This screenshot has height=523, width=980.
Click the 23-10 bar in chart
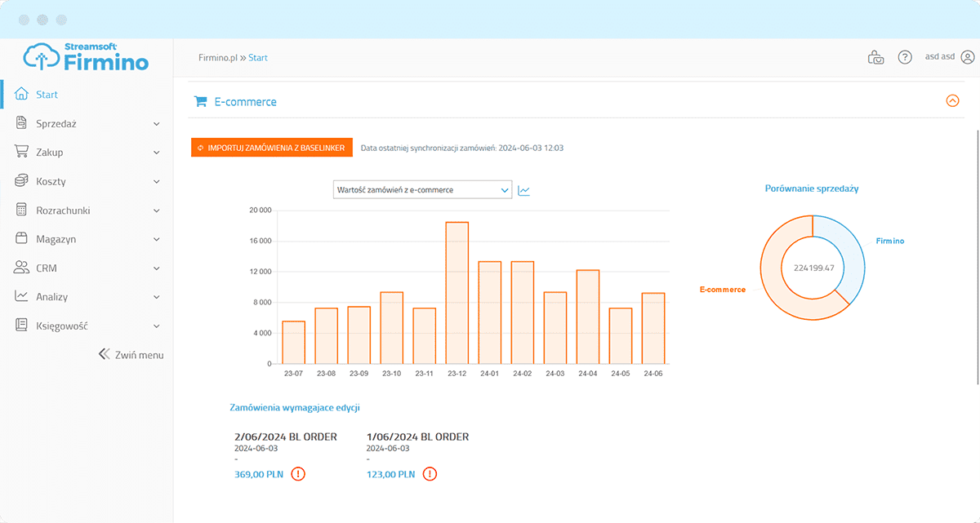[x=392, y=328]
